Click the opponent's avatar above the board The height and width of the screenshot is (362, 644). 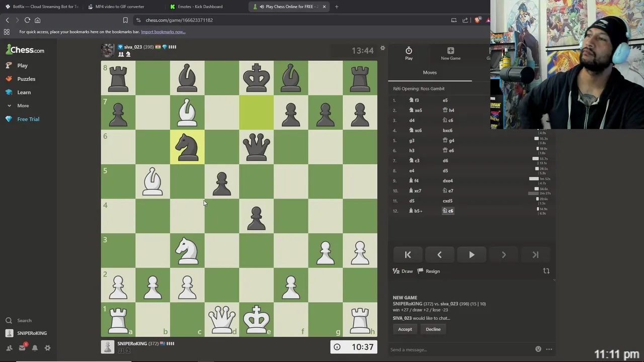coord(107,50)
